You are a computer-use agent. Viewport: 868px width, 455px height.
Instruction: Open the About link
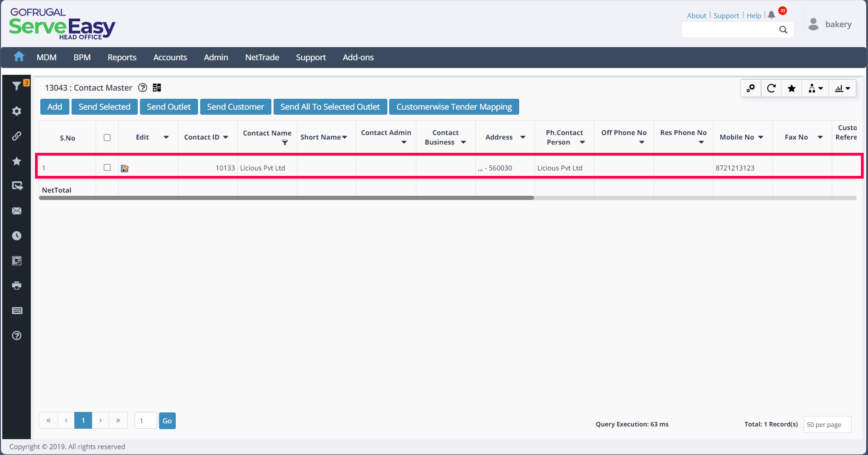[x=696, y=15]
